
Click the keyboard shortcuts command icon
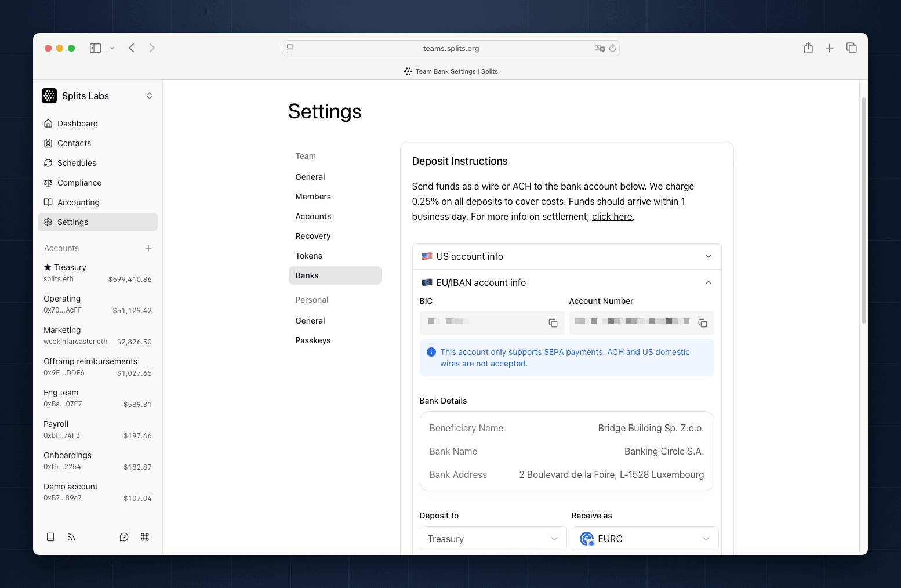point(145,537)
